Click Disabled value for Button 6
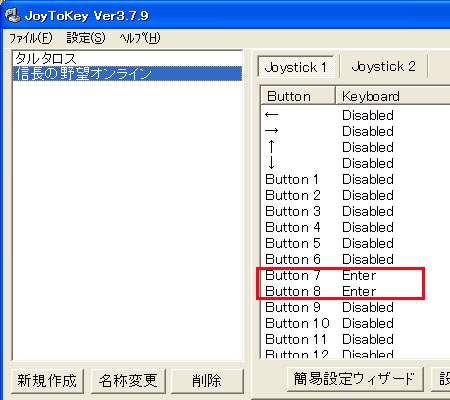This screenshot has height=400, width=450. [x=368, y=259]
